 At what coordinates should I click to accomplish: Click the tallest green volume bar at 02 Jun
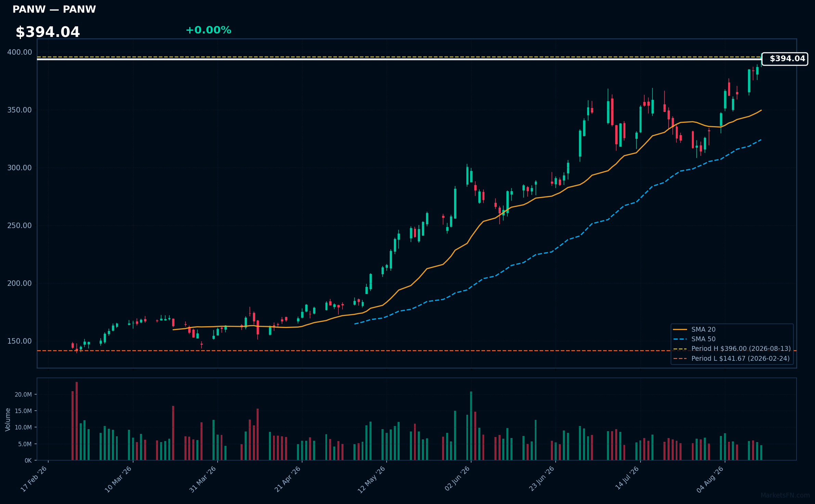[x=471, y=426]
